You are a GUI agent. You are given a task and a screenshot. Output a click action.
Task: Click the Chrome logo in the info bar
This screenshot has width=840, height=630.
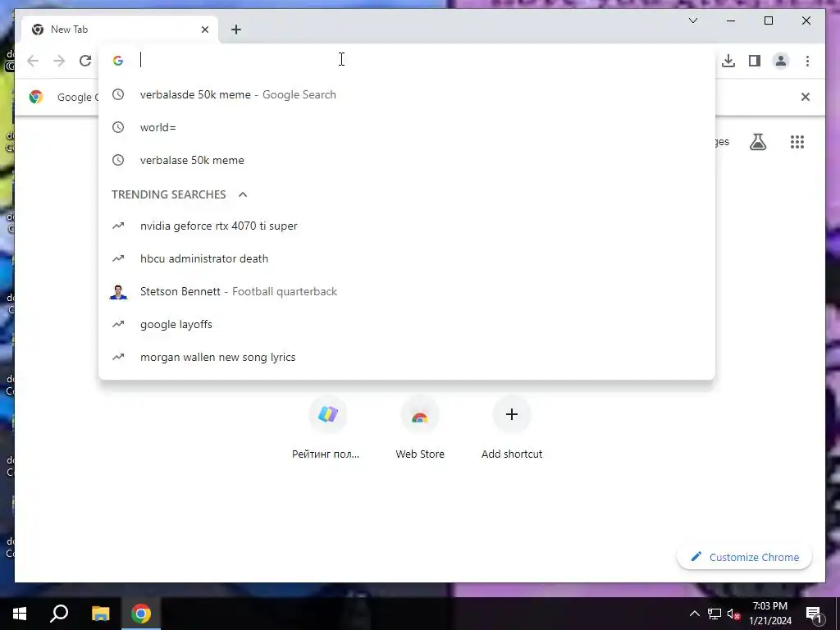click(x=36, y=97)
